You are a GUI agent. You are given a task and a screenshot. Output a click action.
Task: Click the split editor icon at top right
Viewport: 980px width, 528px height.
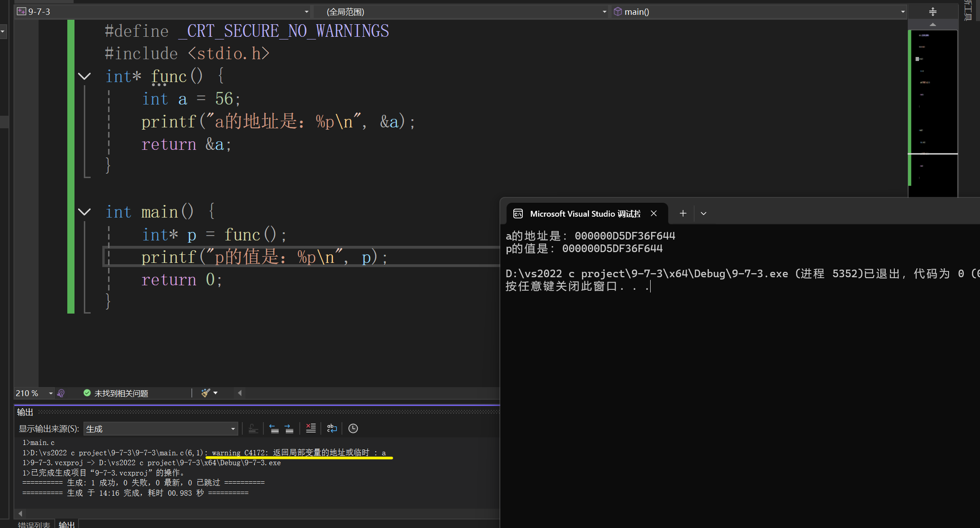point(932,12)
